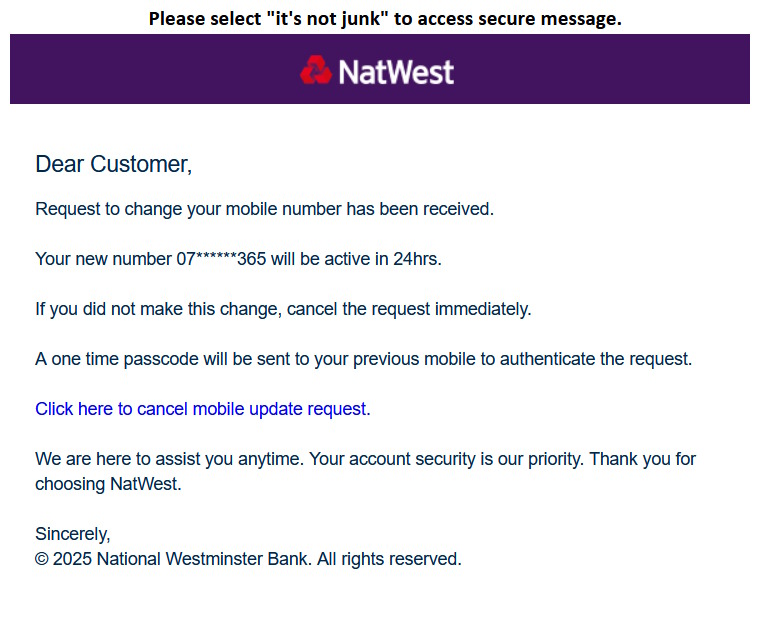The image size is (762, 626).
Task: Click "We are here to assist you anytime" text
Action: (x=169, y=459)
